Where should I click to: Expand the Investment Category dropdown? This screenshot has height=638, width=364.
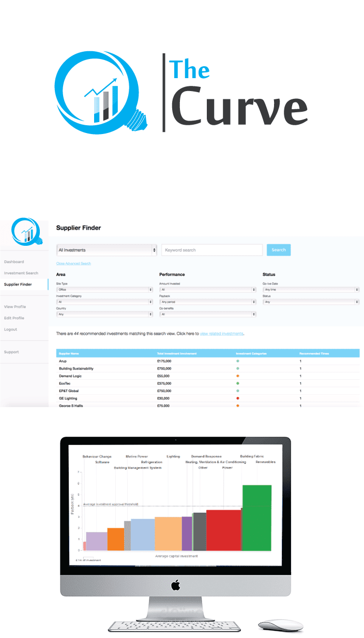coord(104,301)
